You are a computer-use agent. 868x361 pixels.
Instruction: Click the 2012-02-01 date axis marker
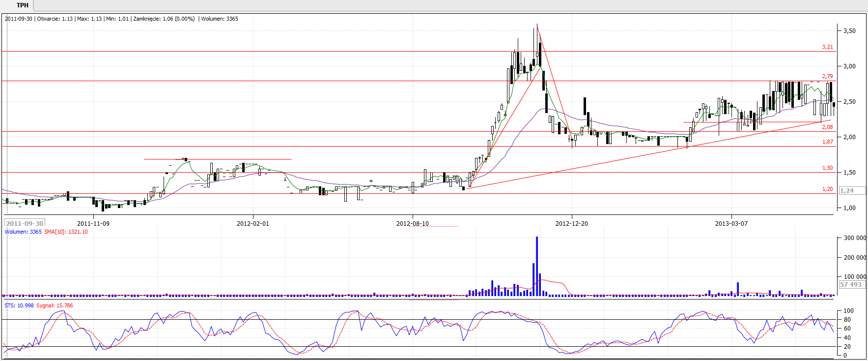[x=252, y=224]
